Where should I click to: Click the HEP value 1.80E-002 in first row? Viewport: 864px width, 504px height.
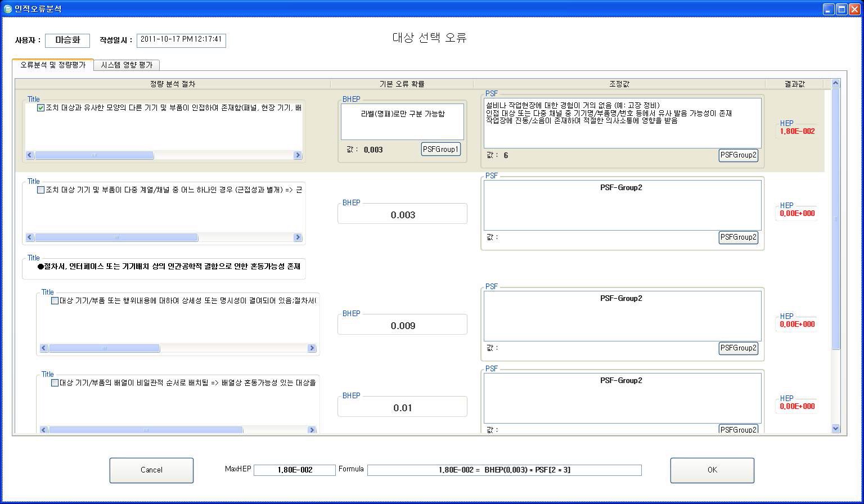coord(797,132)
